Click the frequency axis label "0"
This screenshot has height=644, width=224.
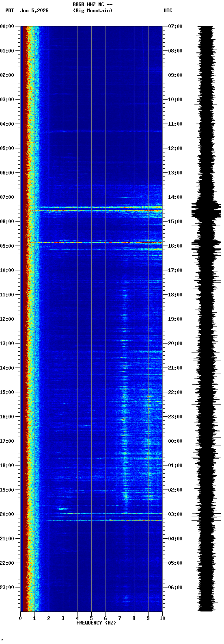click(20, 618)
